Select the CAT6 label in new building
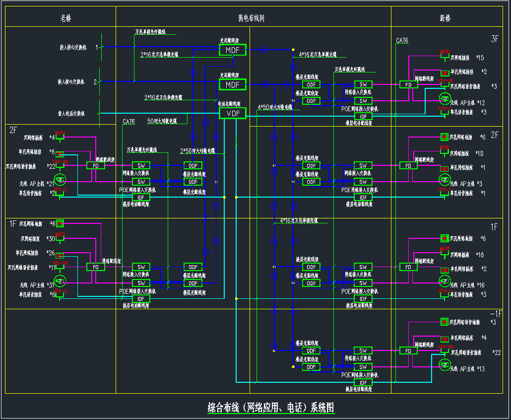This screenshot has width=511, height=420. pos(402,40)
